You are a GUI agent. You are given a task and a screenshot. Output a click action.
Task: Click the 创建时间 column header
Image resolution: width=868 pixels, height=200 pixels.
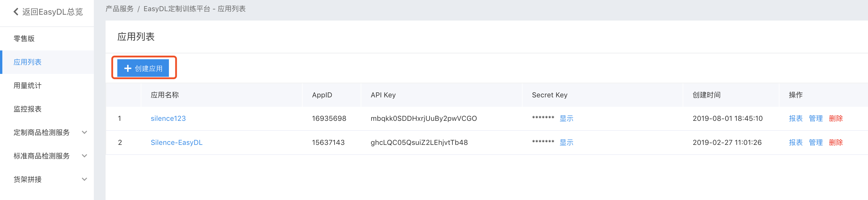point(707,95)
